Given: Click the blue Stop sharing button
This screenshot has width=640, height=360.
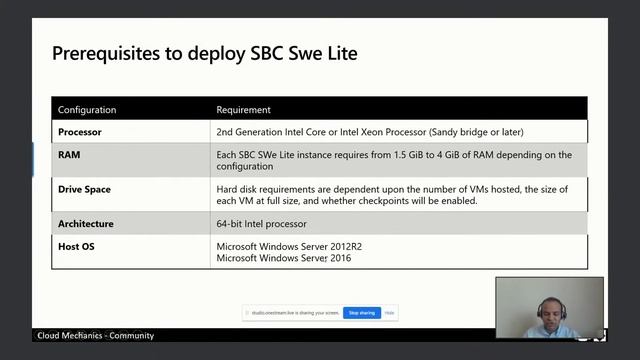Looking at the screenshot, I should [362, 313].
